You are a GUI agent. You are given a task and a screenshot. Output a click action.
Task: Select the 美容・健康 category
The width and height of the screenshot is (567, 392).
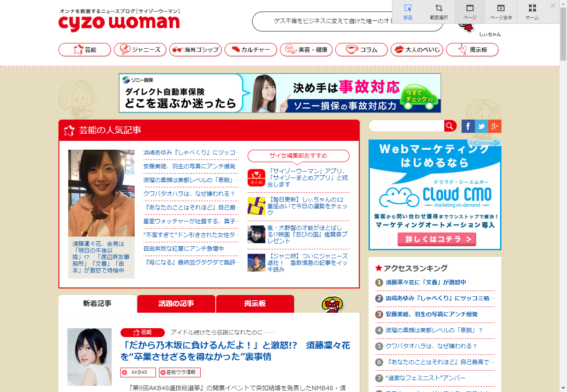(x=306, y=50)
